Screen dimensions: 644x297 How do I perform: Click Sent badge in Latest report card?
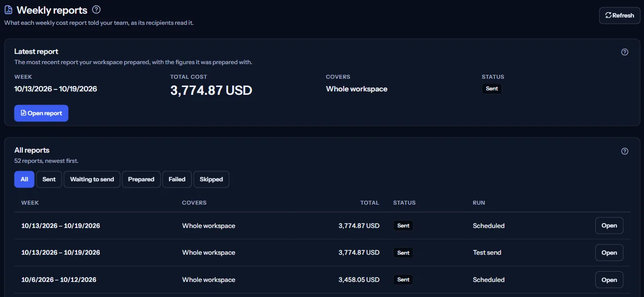coord(492,89)
